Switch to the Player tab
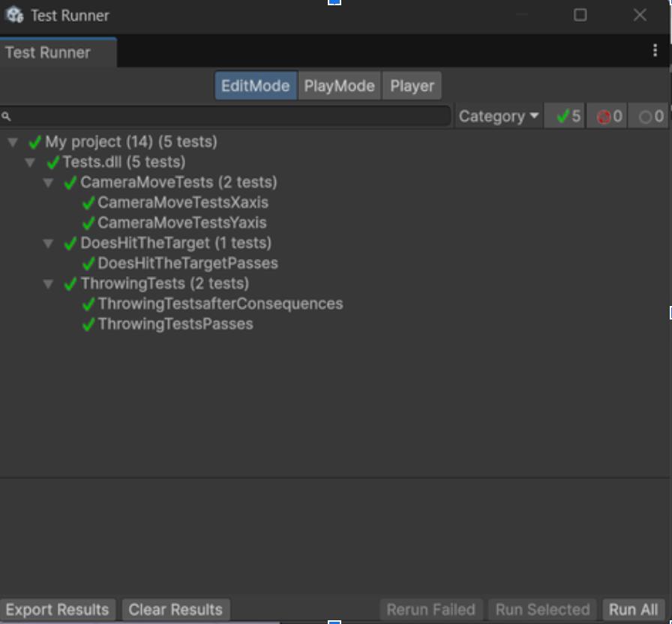 point(412,85)
